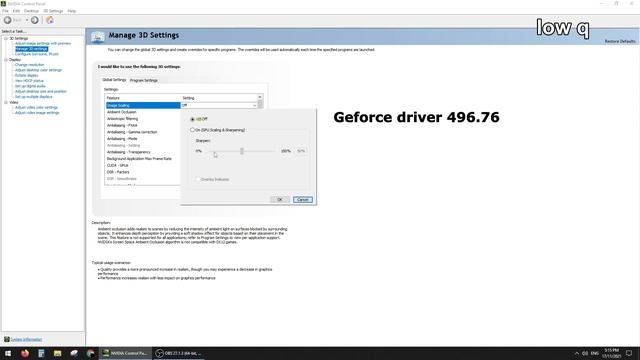Switch to the OBS taskbar button
The image size is (640, 360).
[x=178, y=353]
